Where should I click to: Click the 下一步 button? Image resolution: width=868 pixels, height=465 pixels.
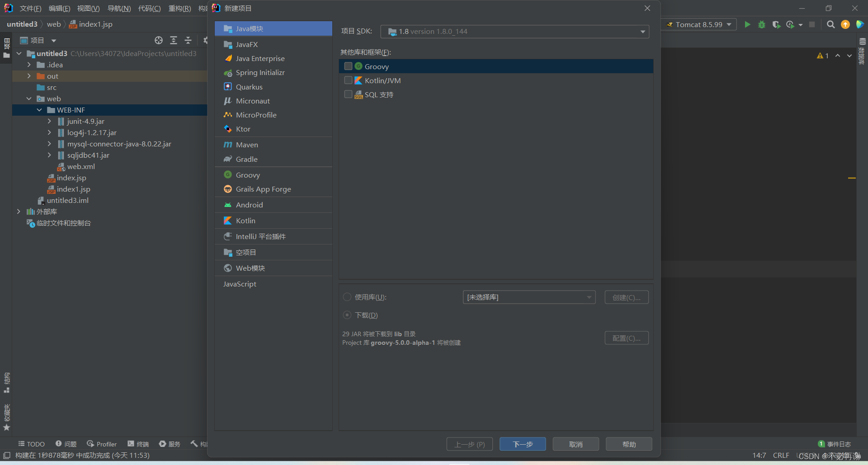pyautogui.click(x=523, y=444)
